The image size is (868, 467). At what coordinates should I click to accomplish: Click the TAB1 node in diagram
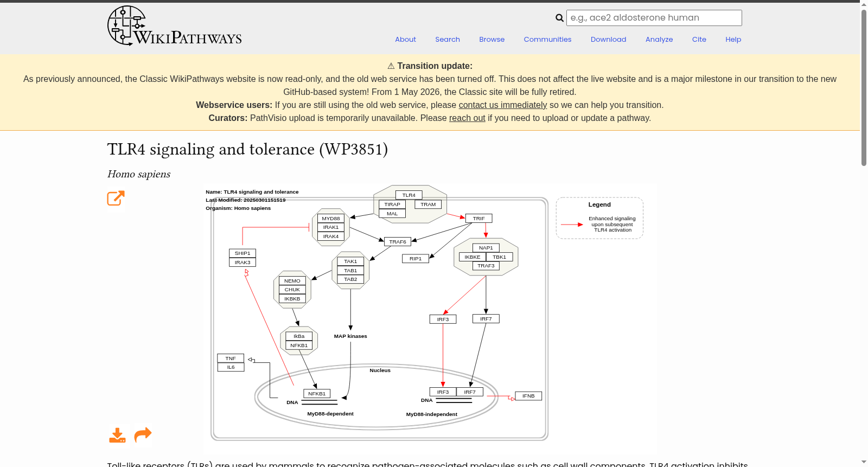click(350, 271)
